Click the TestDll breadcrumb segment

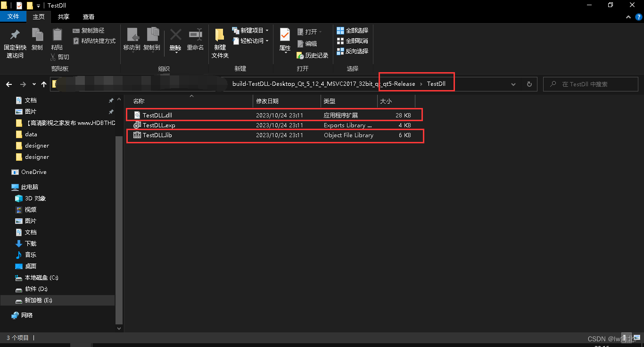[x=436, y=84]
